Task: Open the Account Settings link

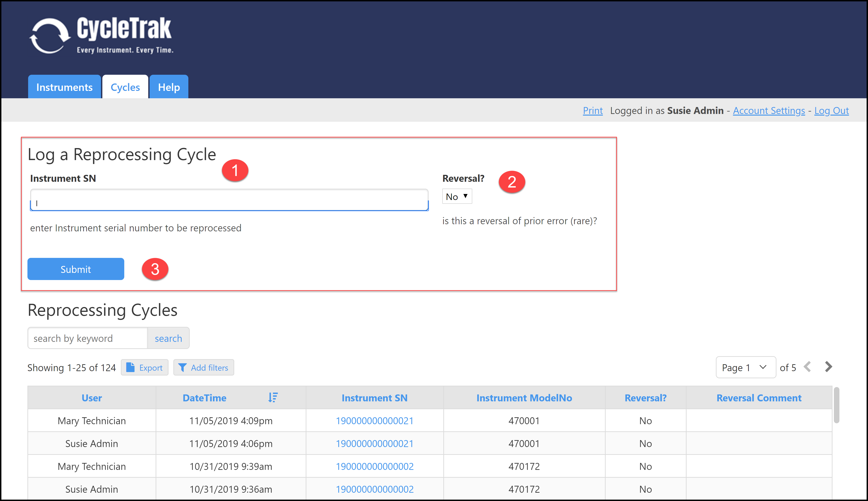Action: coord(769,110)
